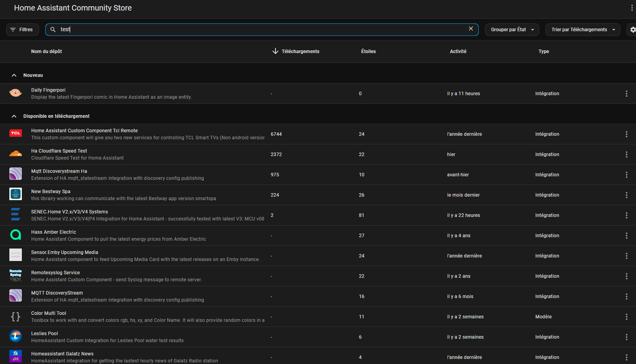This screenshot has height=364, width=636.
Task: Collapse the Nouveau group
Action: coord(14,75)
